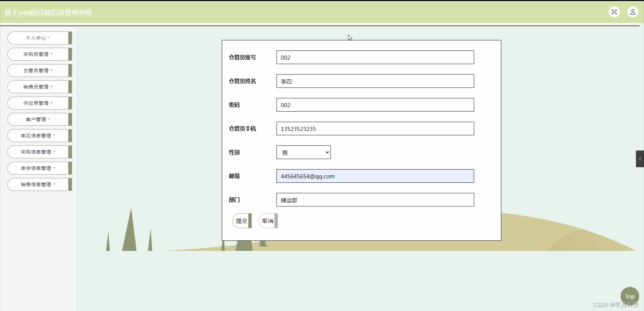
Task: Click the close X icon in header
Action: [x=614, y=12]
